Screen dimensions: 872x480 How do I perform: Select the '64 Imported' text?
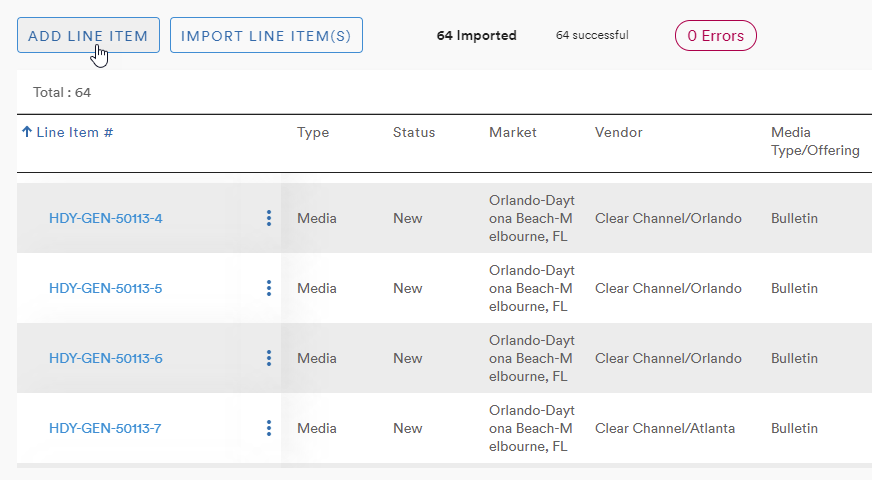477,36
